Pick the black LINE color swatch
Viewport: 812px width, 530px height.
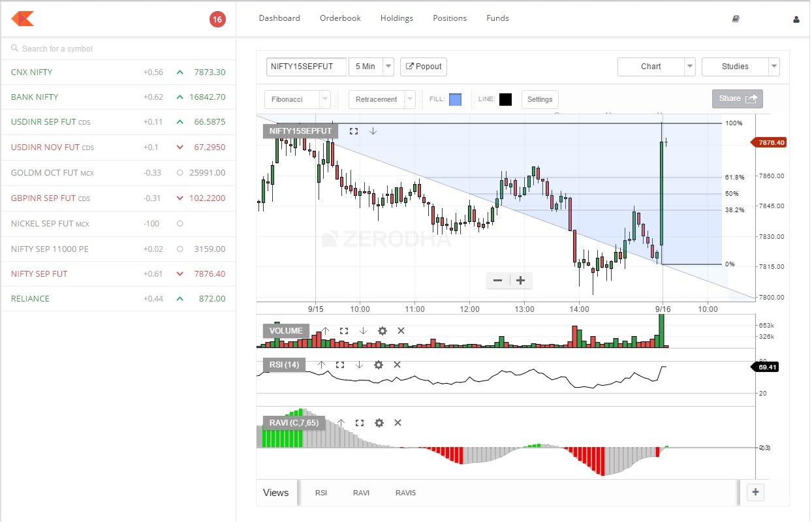[x=505, y=99]
